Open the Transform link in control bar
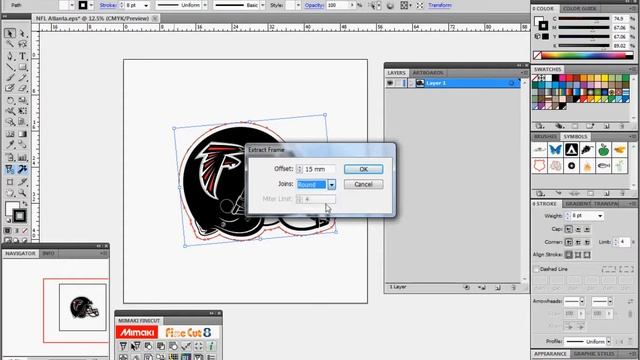The image size is (640, 360). pyautogui.click(x=440, y=5)
